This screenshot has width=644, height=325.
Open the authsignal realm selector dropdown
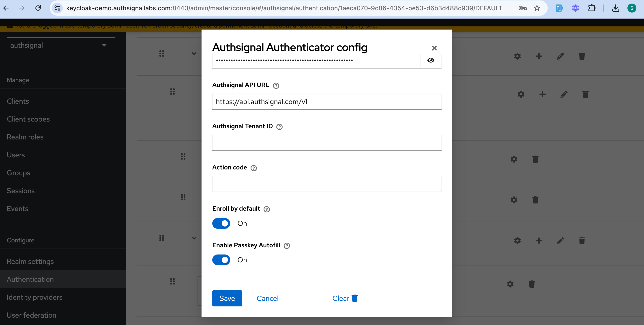(x=61, y=45)
